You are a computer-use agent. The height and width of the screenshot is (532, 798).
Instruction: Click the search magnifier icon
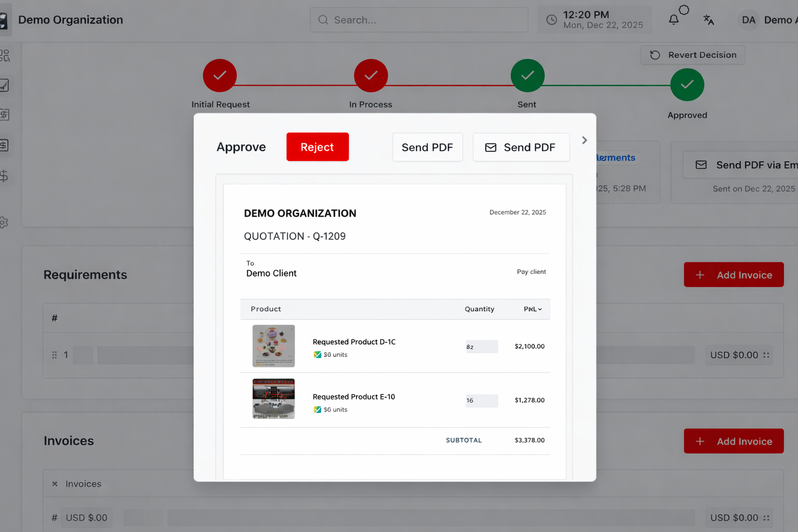coord(323,20)
